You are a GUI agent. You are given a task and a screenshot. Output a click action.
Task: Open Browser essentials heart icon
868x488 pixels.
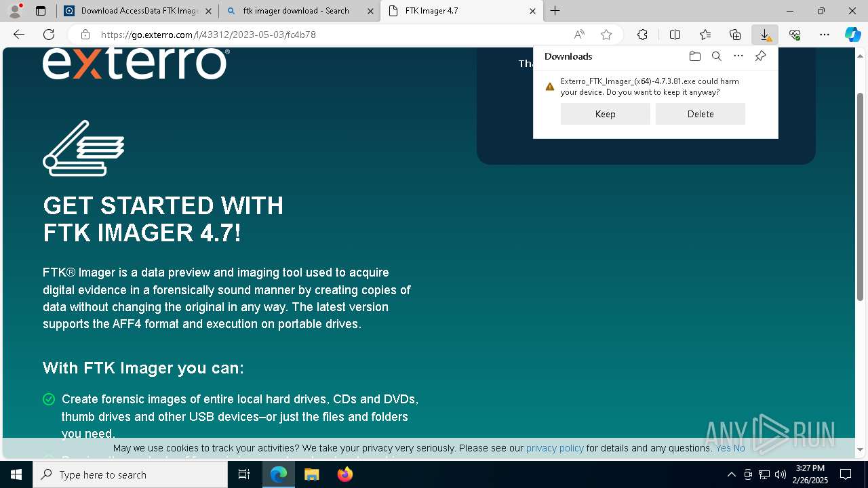pos(795,35)
